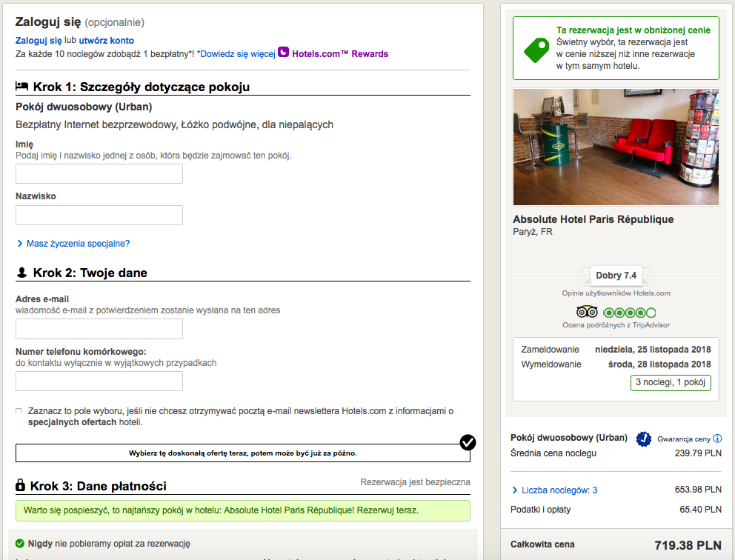This screenshot has width=735, height=560.
Task: Click the padlock icon beside Krok 3
Action: 21,486
